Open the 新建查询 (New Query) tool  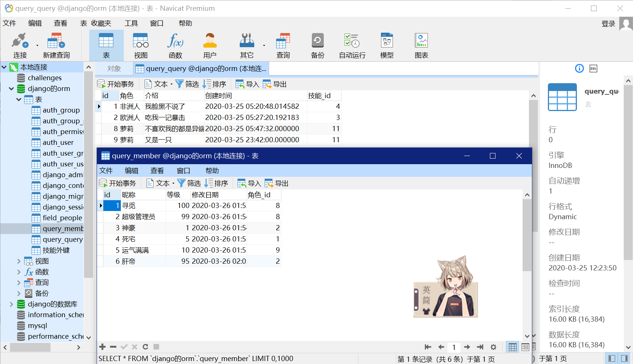click(x=56, y=45)
